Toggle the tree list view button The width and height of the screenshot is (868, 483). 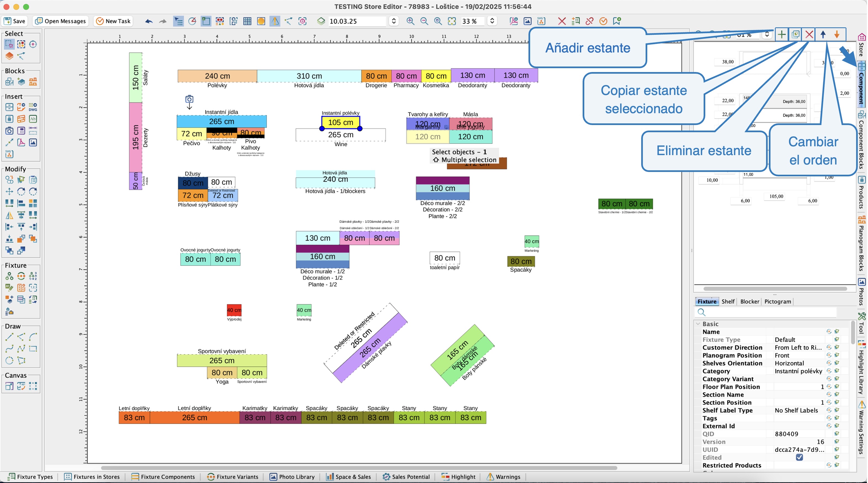(178, 21)
